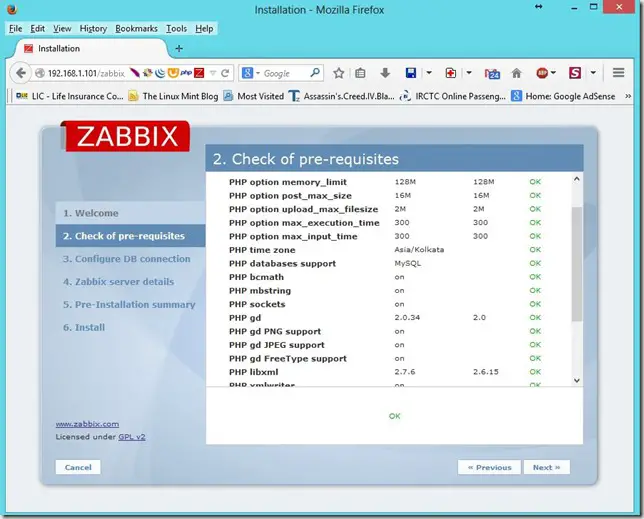Click 'PHP gd FreeType support' row label
This screenshot has height=519, width=644.
click(x=288, y=358)
